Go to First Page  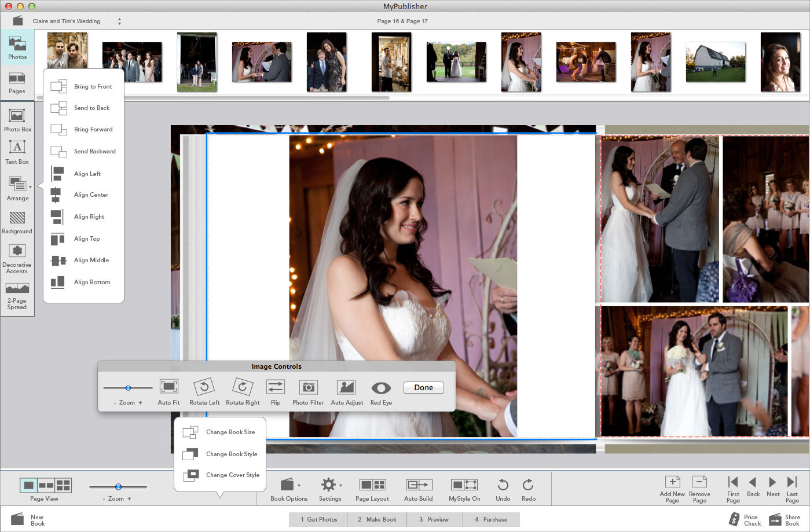coord(733,489)
